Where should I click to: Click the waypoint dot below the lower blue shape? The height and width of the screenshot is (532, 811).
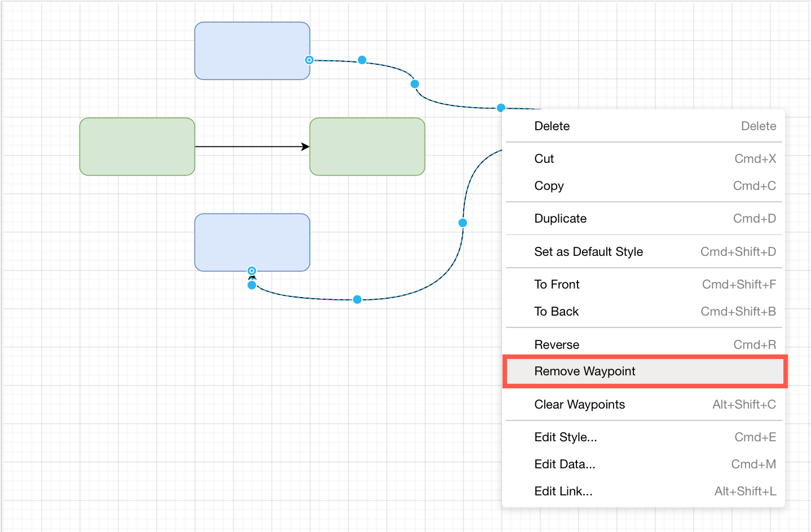[252, 285]
